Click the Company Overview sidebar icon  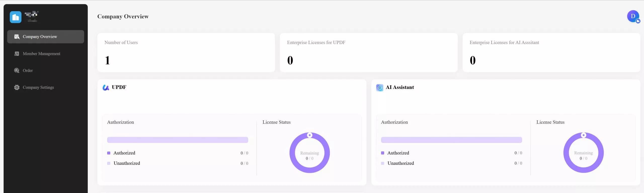17,37
